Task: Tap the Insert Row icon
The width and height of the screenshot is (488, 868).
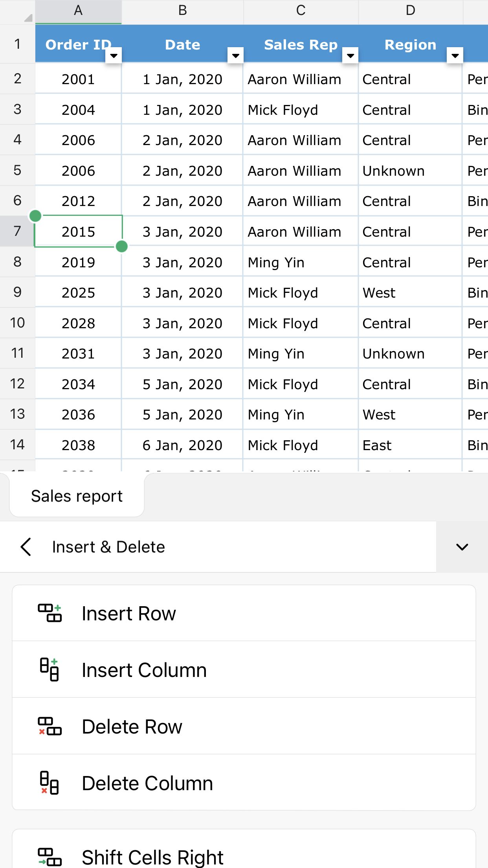Action: click(50, 613)
